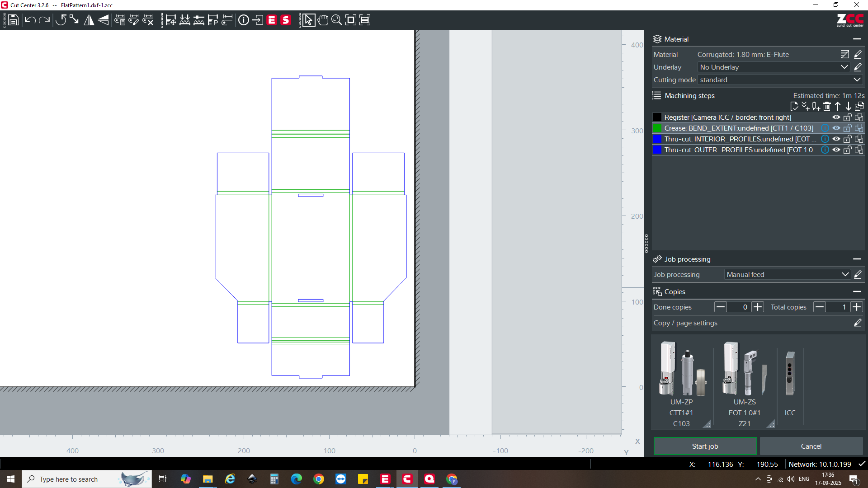Click the magnifier Zoom tool
This screenshot has width=868, height=488.
(x=336, y=20)
